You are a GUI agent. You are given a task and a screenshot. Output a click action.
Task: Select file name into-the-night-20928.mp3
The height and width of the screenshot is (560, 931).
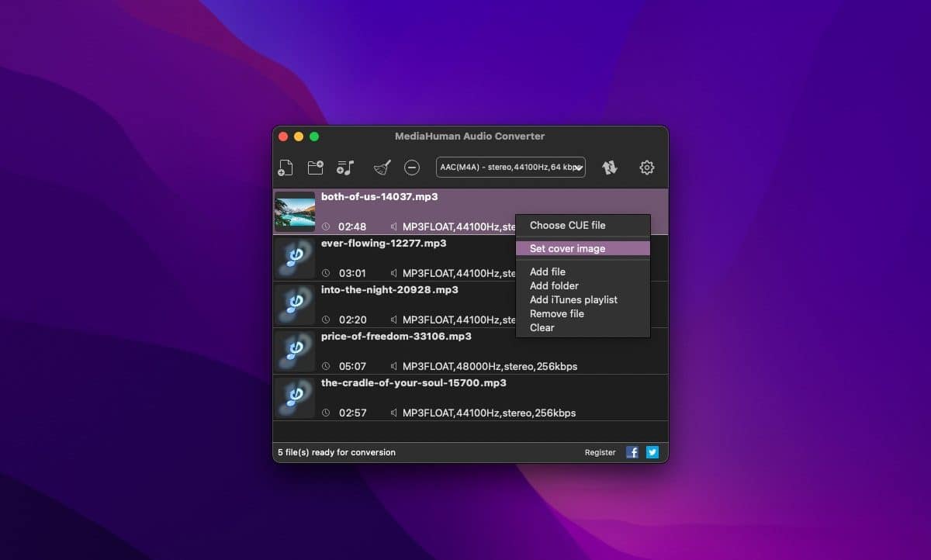tap(389, 290)
